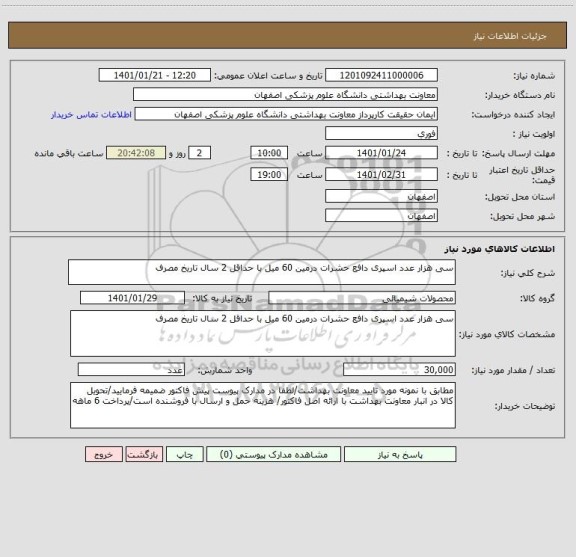This screenshot has width=576, height=557.
Task: Select the شماره نیاز field 1201092411000006
Action: (x=381, y=75)
